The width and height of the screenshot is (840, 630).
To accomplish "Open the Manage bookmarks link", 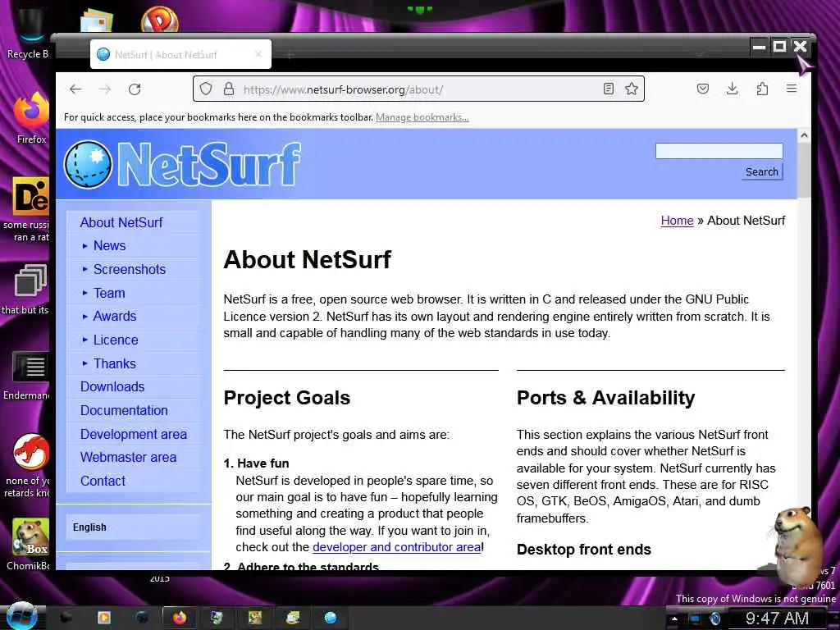I will click(x=422, y=117).
